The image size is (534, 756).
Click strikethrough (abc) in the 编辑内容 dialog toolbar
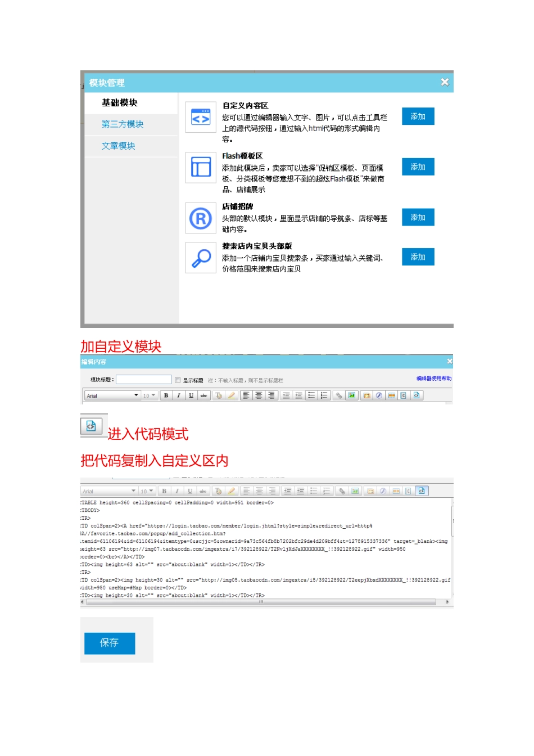point(204,395)
